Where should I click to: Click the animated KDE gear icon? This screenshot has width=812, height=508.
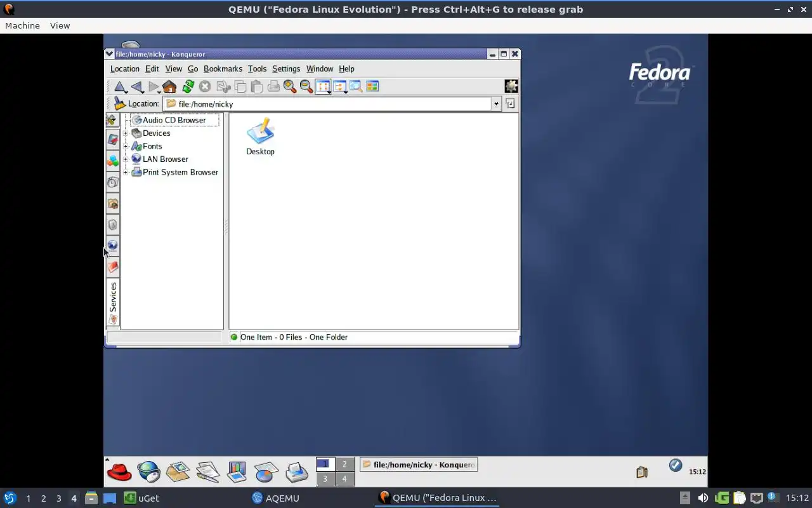[511, 86]
